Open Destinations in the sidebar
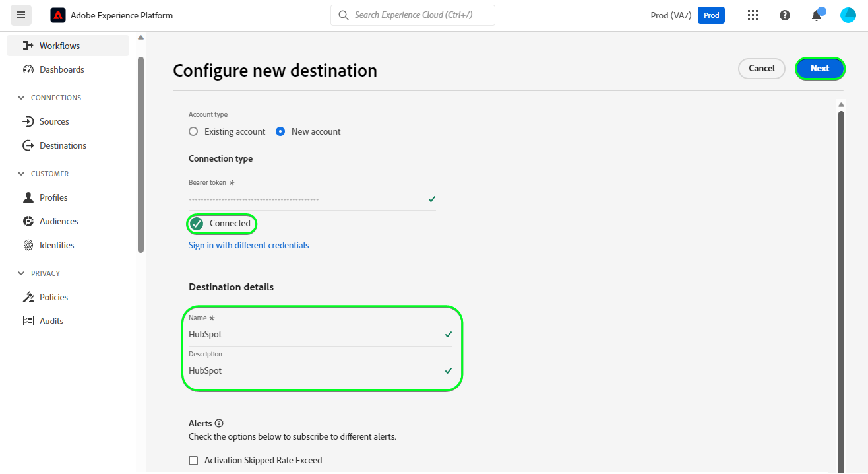This screenshot has width=868, height=474. pos(63,145)
